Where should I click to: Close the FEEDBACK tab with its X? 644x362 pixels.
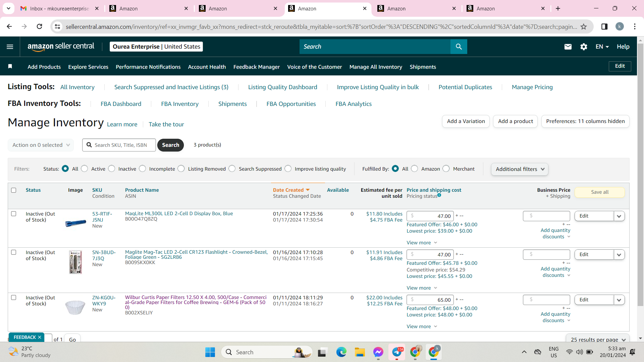(x=40, y=337)
